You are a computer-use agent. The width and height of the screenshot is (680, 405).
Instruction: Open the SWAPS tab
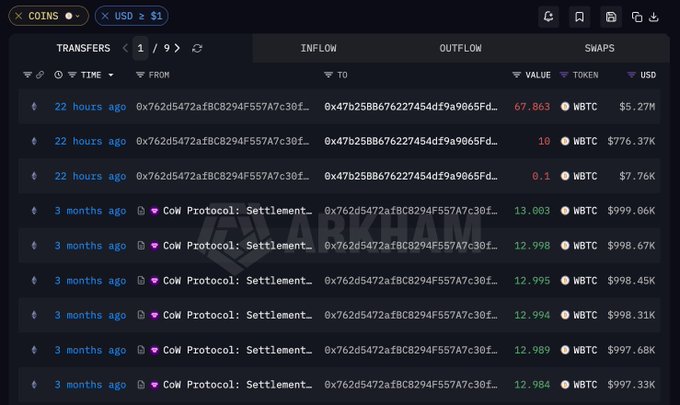599,48
